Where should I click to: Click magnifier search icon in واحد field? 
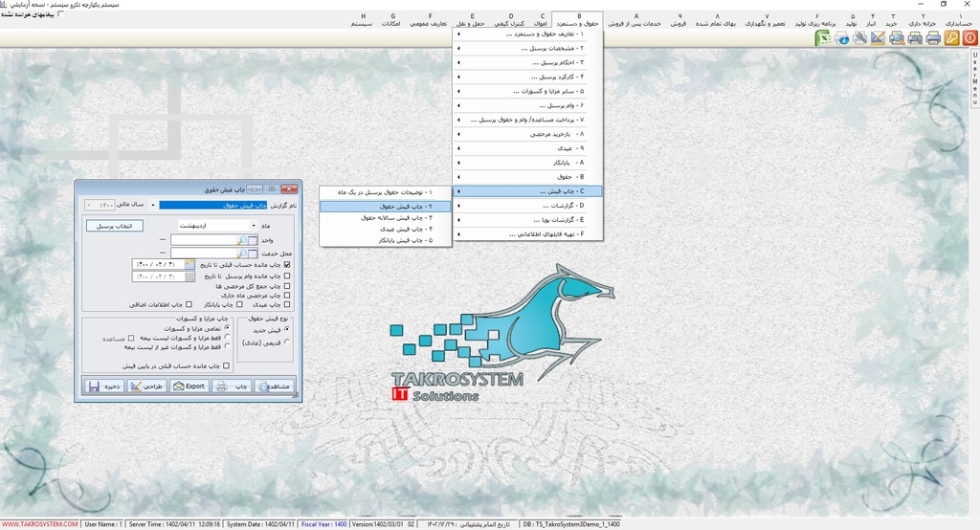[x=242, y=240]
